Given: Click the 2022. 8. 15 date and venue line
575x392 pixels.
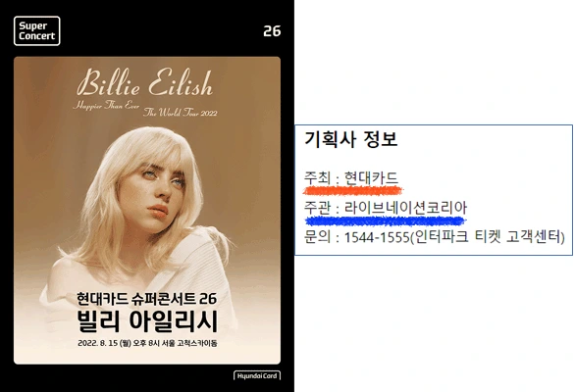Looking at the screenshot, I should (x=147, y=343).
